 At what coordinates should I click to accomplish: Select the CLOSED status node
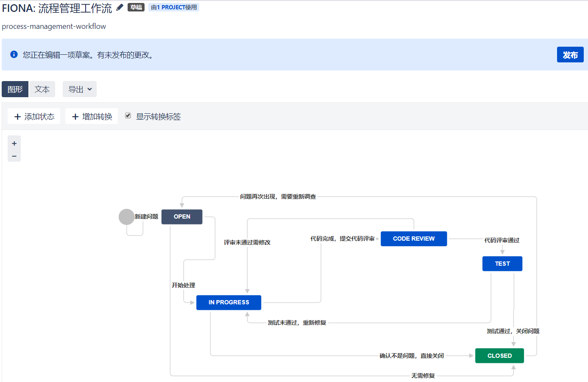coord(499,356)
